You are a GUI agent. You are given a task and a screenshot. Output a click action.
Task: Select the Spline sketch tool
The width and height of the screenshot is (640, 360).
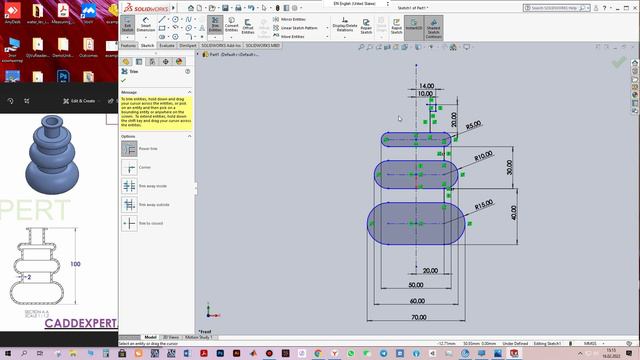pos(188,20)
